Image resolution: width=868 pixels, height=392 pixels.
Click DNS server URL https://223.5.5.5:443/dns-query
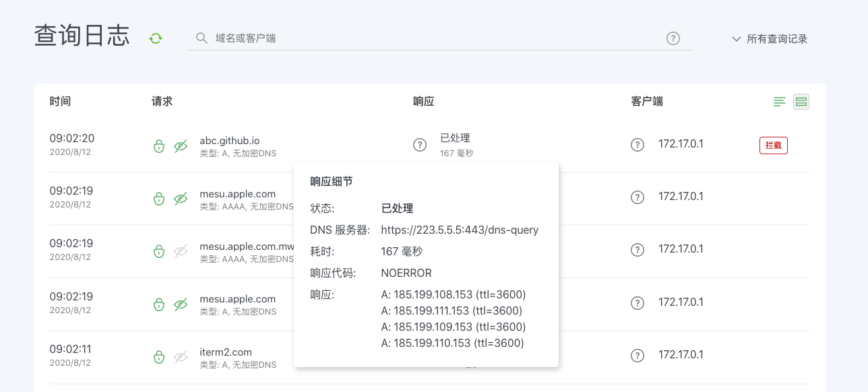pos(460,230)
